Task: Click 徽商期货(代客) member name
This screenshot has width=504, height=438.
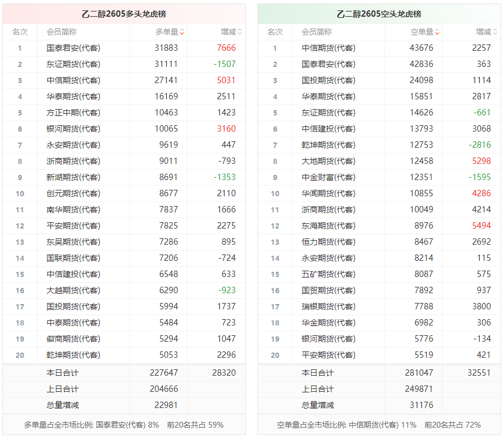Action: click(73, 339)
